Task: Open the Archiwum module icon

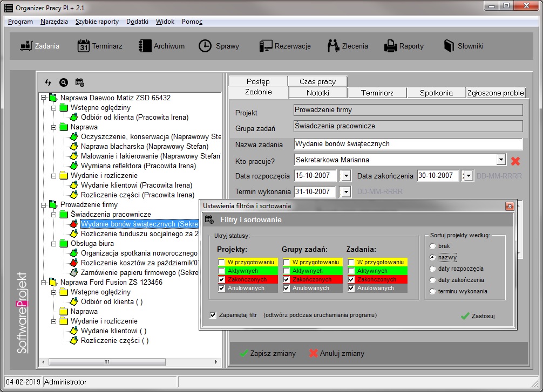Action: pos(145,46)
